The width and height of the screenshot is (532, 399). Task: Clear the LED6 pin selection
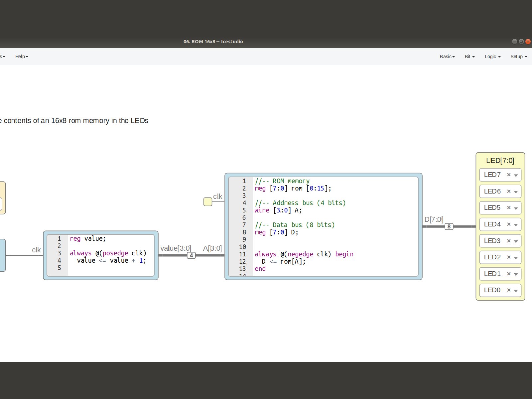point(509,191)
